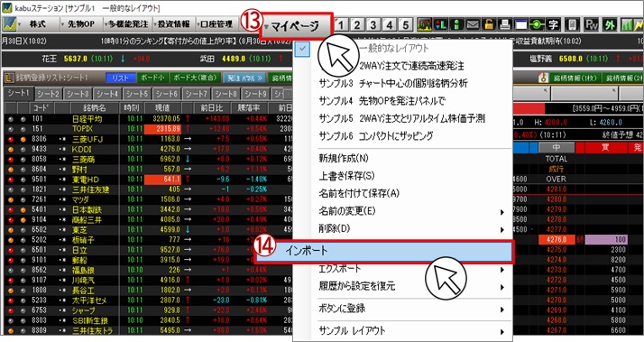Open the 投資情報 menu
The height and width of the screenshot is (342, 644).
(173, 24)
